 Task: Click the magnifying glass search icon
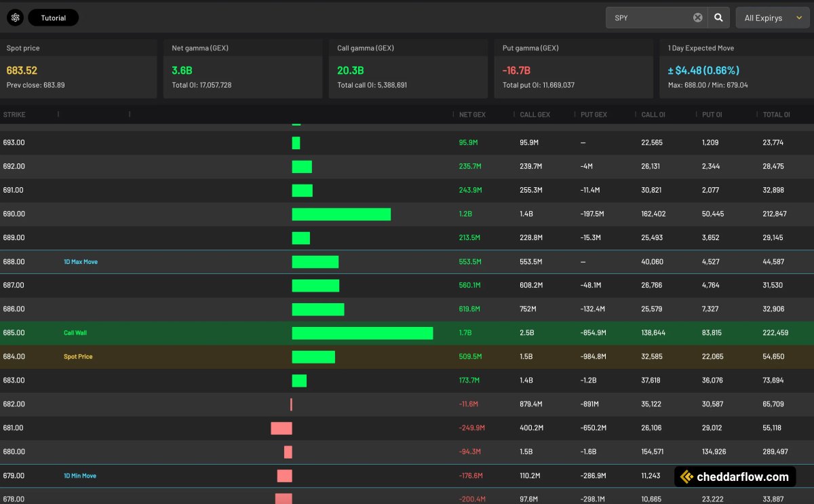click(718, 17)
